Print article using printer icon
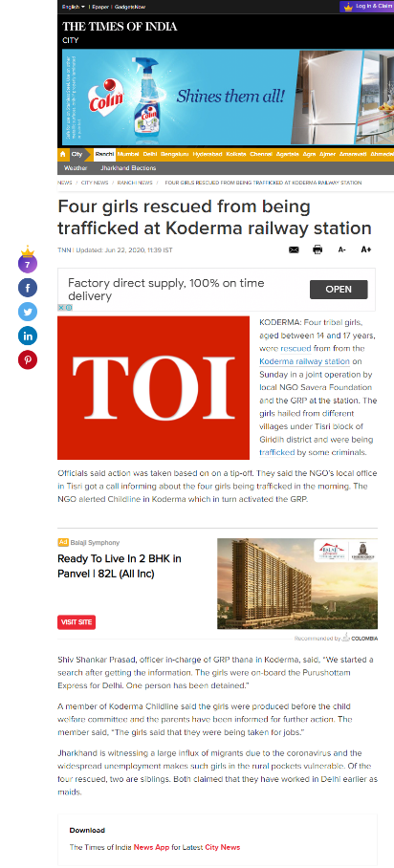 coord(317,250)
